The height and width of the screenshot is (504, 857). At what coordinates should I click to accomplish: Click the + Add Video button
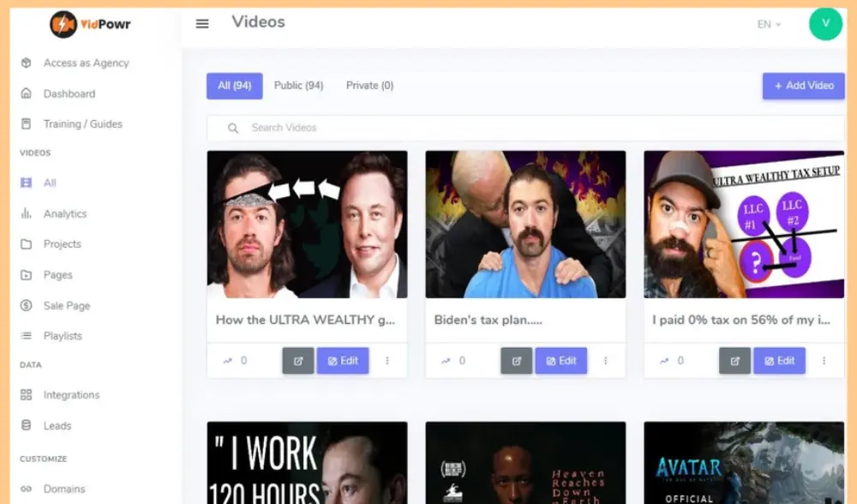[804, 86]
